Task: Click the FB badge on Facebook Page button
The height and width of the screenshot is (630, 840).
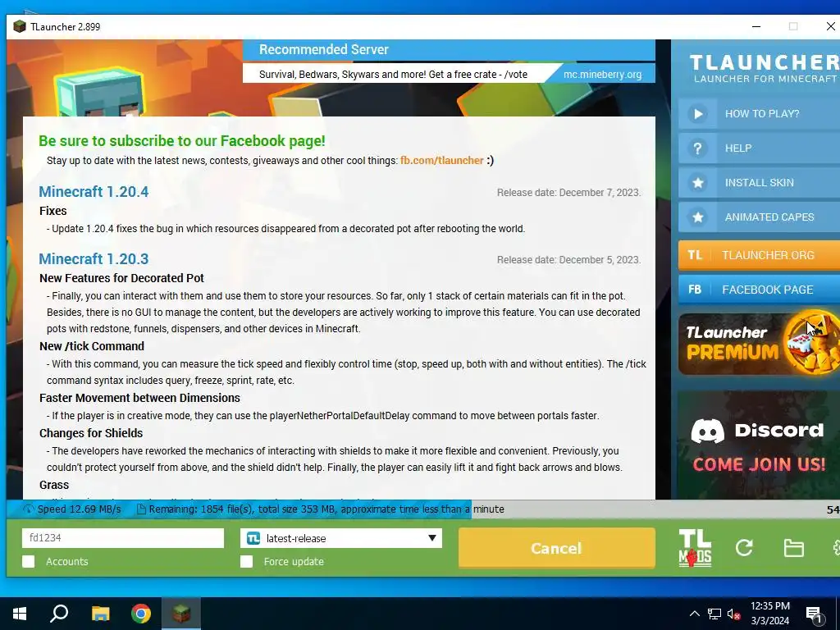Action: (695, 290)
